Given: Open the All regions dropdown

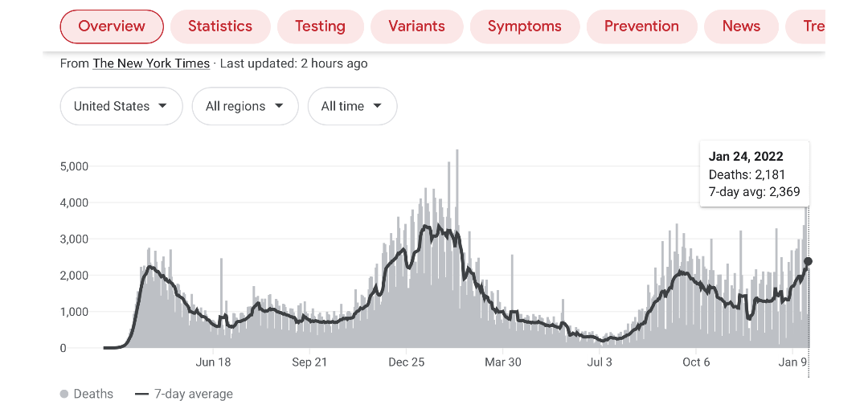Looking at the screenshot, I should click(x=244, y=106).
